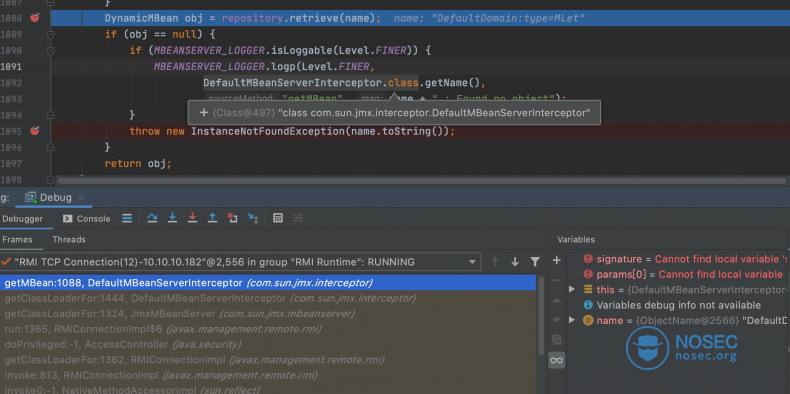
Task: Collapse fold marker at line 1896
Action: [x=50, y=147]
